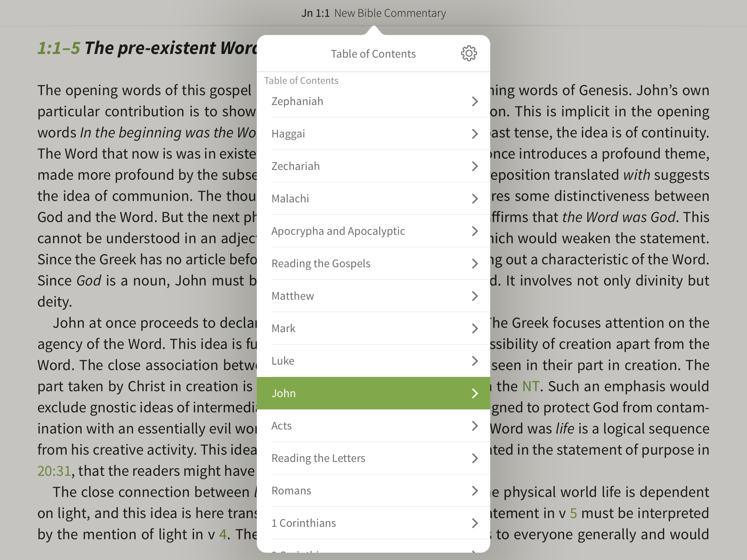Tap the Jn 1:1 reference in title bar
The height and width of the screenshot is (560, 747).
316,13
